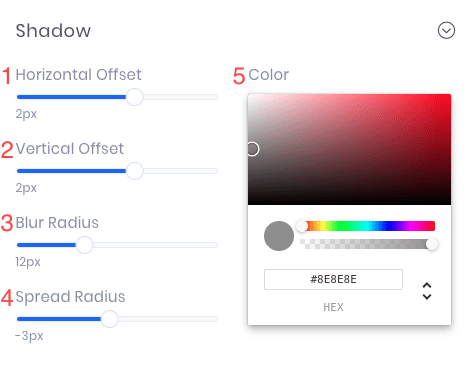Pick bright red in saturation area
Image resolution: width=467 pixels, height=375 pixels.
coord(447,98)
